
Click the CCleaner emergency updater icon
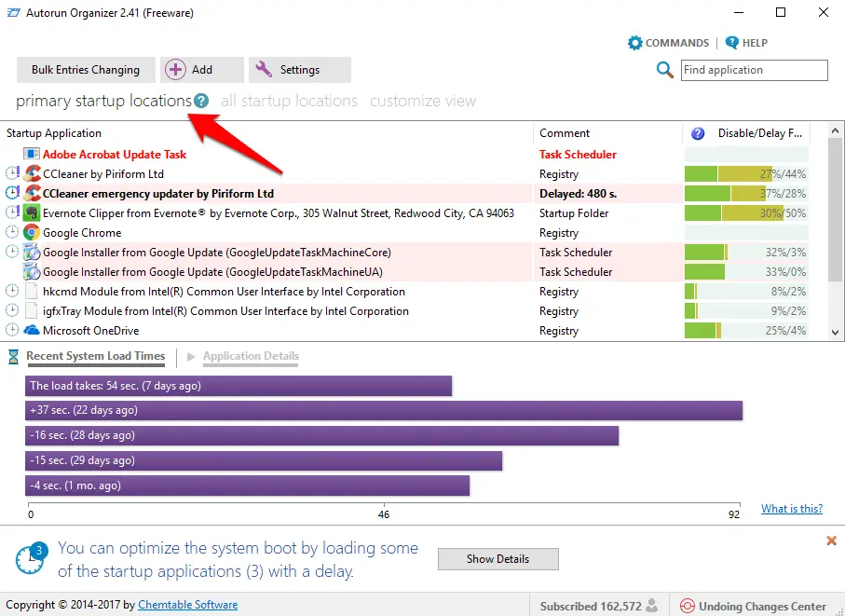(x=32, y=193)
